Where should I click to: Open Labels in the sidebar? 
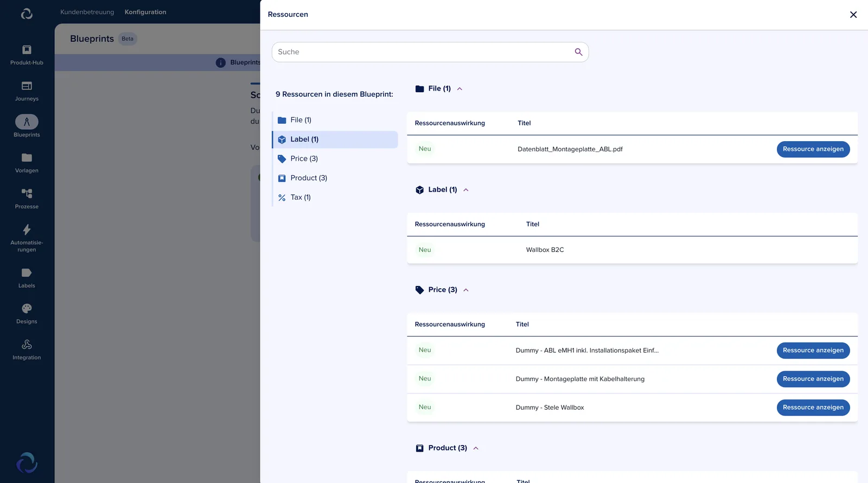27,278
